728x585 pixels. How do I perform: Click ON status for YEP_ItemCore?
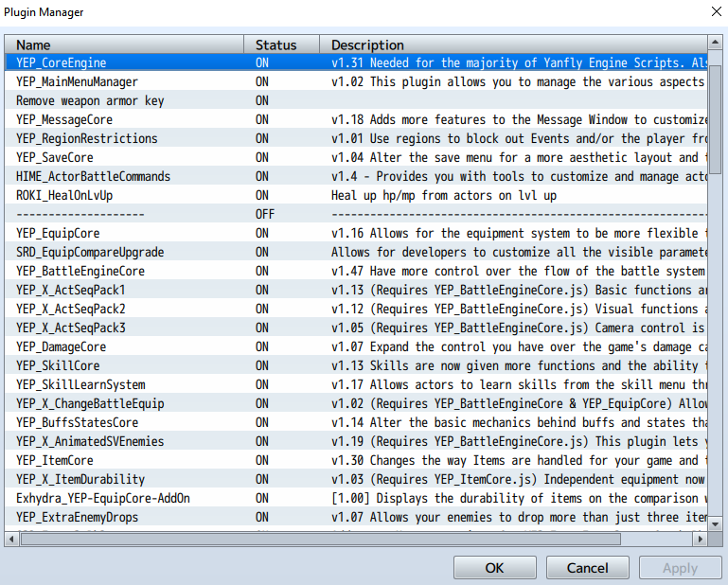click(262, 461)
